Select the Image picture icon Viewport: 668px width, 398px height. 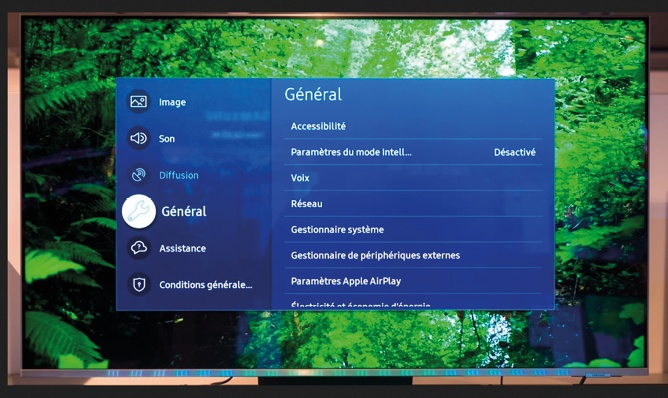tap(138, 101)
